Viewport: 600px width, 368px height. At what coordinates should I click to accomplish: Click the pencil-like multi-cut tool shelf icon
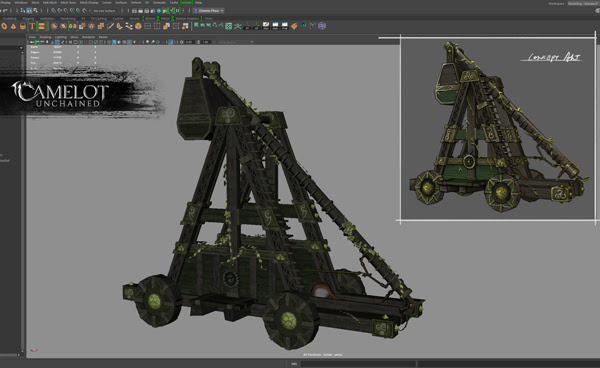(x=110, y=26)
